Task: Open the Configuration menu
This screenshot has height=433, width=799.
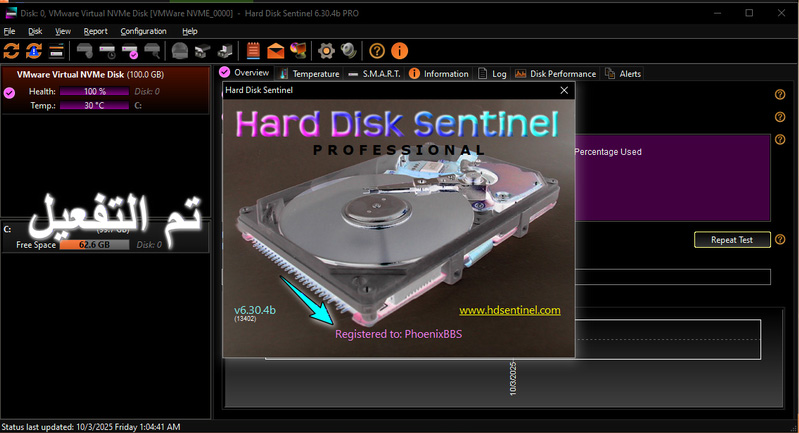Action: point(143,31)
